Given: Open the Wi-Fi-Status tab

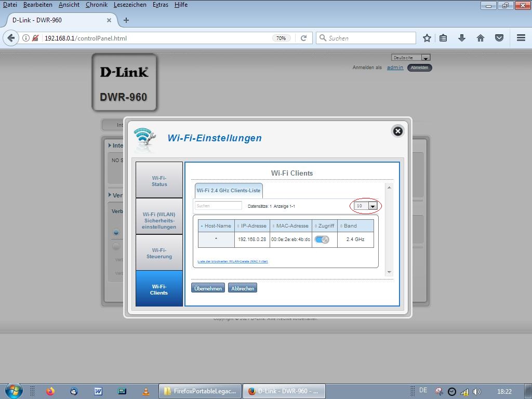Looking at the screenshot, I should pos(159,180).
